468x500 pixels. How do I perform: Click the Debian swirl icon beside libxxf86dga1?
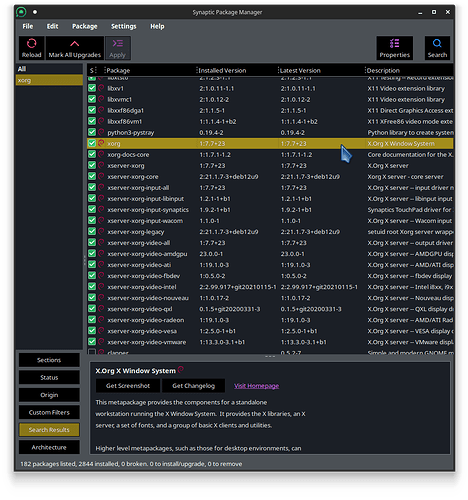pyautogui.click(x=101, y=110)
